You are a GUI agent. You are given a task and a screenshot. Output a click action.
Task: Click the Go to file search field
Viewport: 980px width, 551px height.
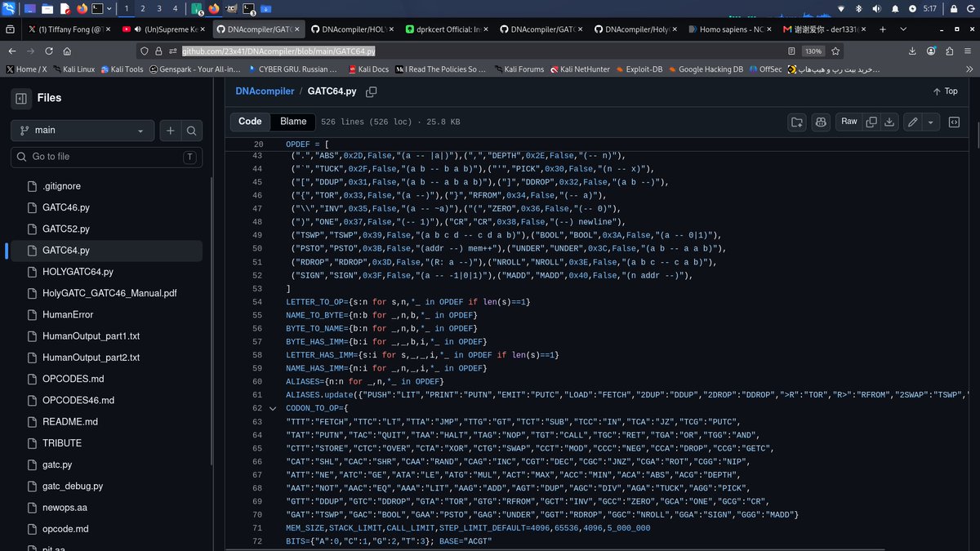click(106, 157)
